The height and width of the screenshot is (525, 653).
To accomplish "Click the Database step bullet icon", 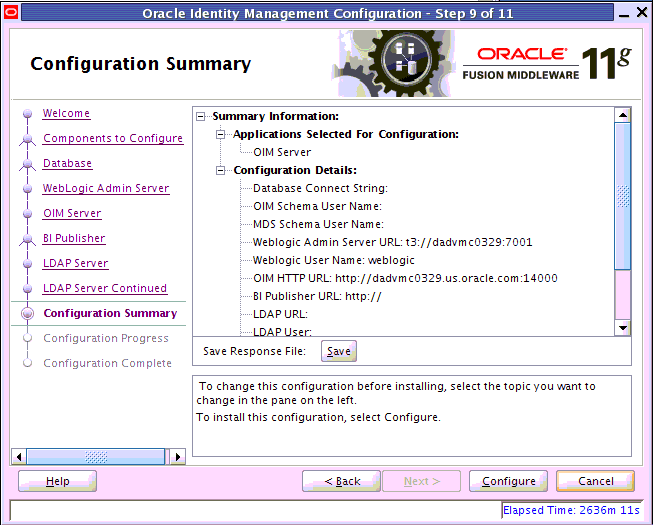I will (x=27, y=164).
